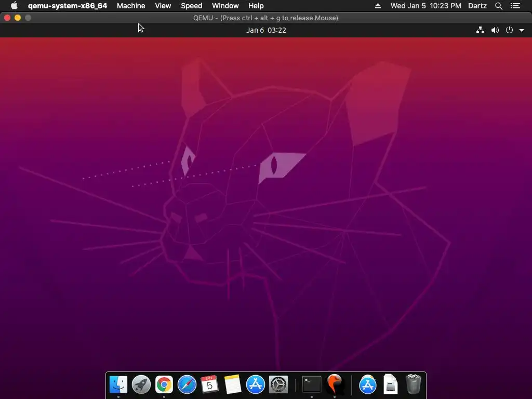The height and width of the screenshot is (399, 532).
Task: Open System Preferences gear icon
Action: 278,385
